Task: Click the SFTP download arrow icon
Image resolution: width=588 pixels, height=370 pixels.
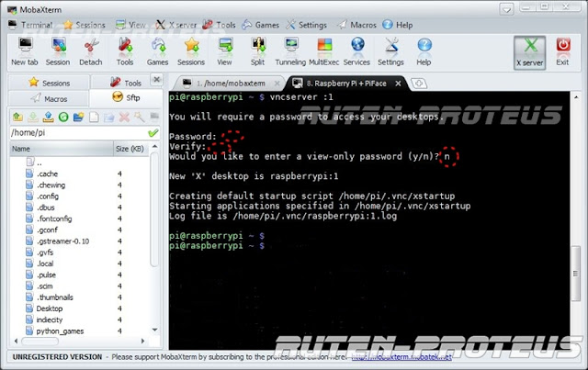Action: (x=33, y=117)
